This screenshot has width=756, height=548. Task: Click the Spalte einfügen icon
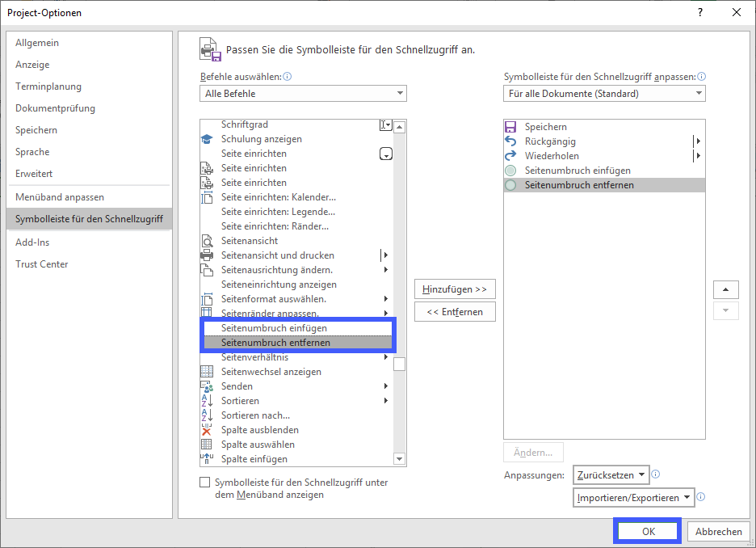(x=206, y=459)
